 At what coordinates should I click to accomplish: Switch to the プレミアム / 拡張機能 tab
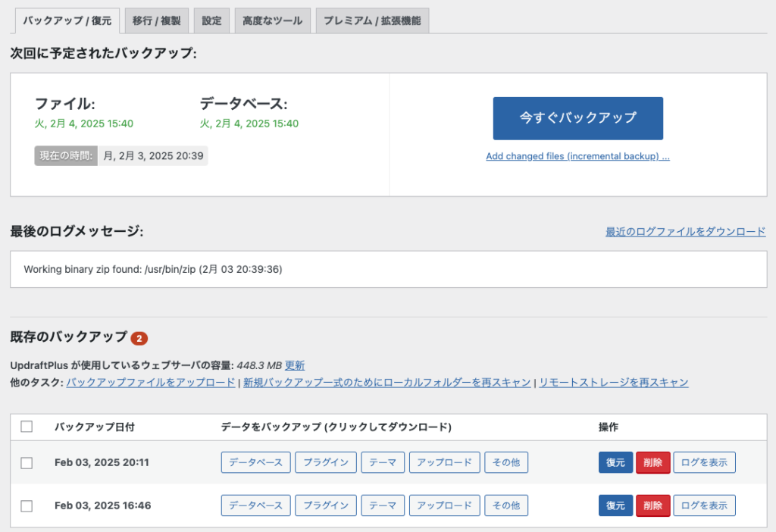[373, 20]
